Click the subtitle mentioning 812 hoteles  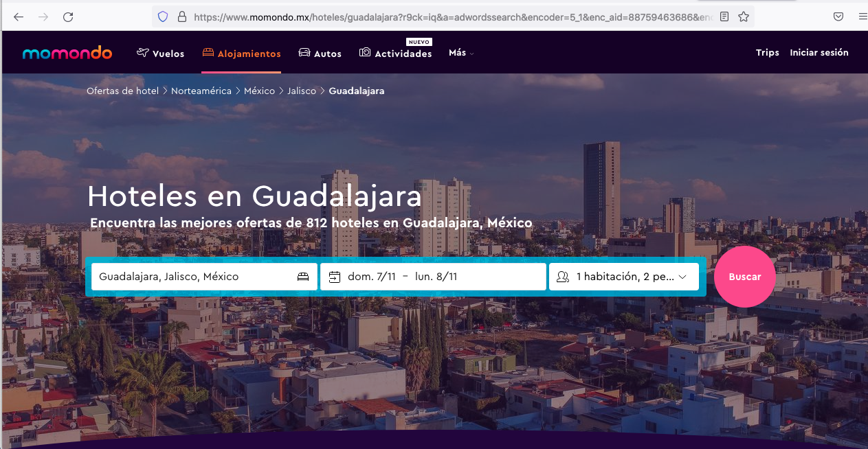tap(311, 223)
